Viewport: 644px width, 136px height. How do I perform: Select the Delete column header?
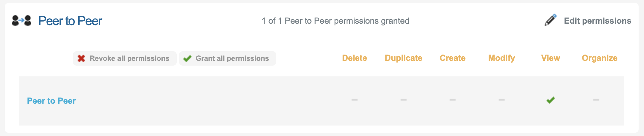[354, 58]
